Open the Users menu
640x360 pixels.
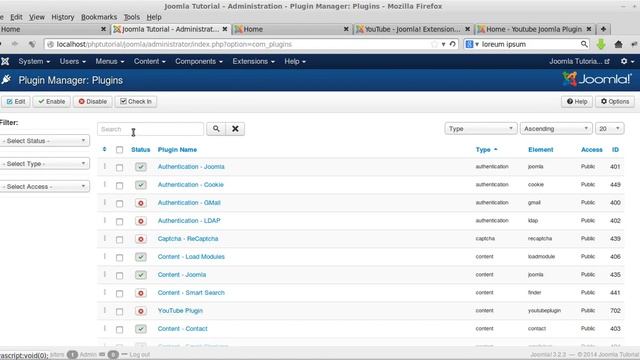[73, 61]
